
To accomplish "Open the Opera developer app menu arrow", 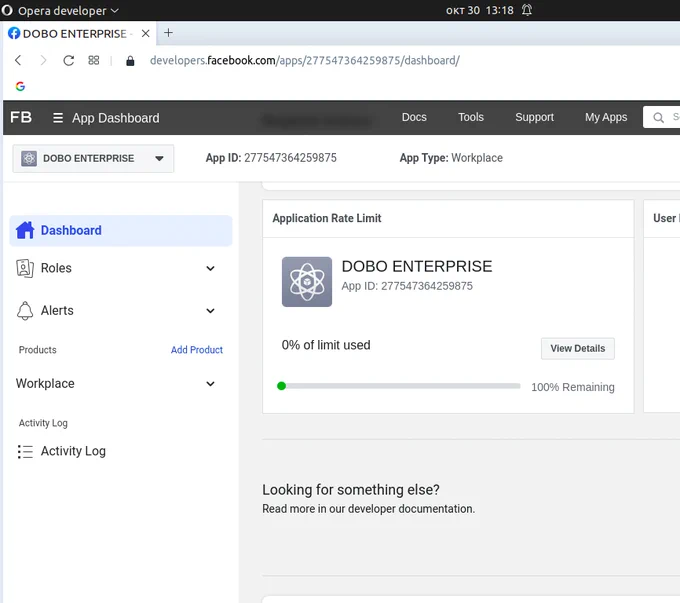I will (x=114, y=10).
